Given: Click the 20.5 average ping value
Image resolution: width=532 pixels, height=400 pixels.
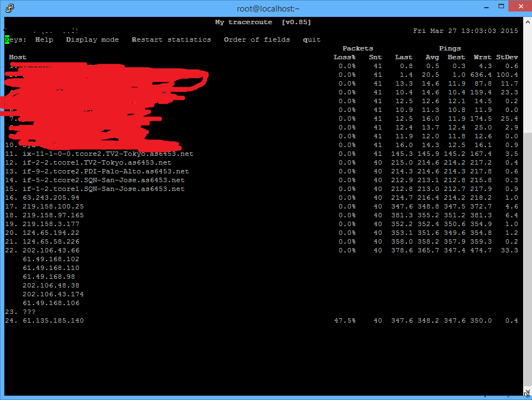Looking at the screenshot, I should 430,75.
